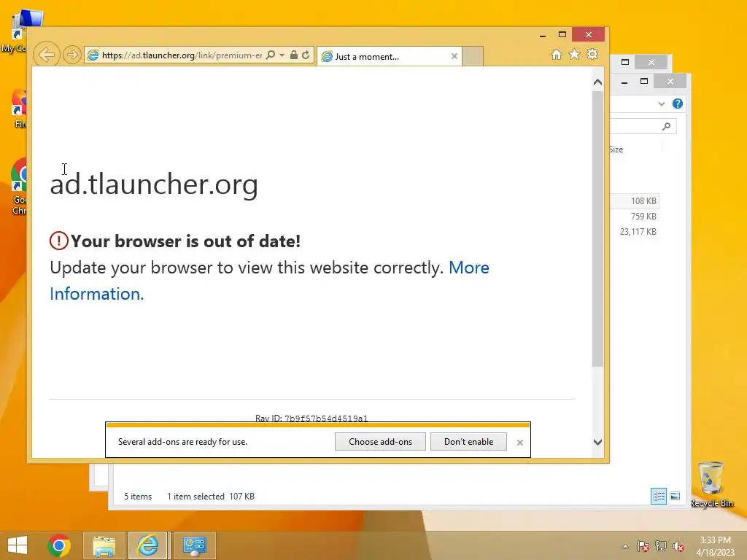Image resolution: width=747 pixels, height=560 pixels.
Task: Open File Explorer from the taskbar
Action: pyautogui.click(x=104, y=545)
